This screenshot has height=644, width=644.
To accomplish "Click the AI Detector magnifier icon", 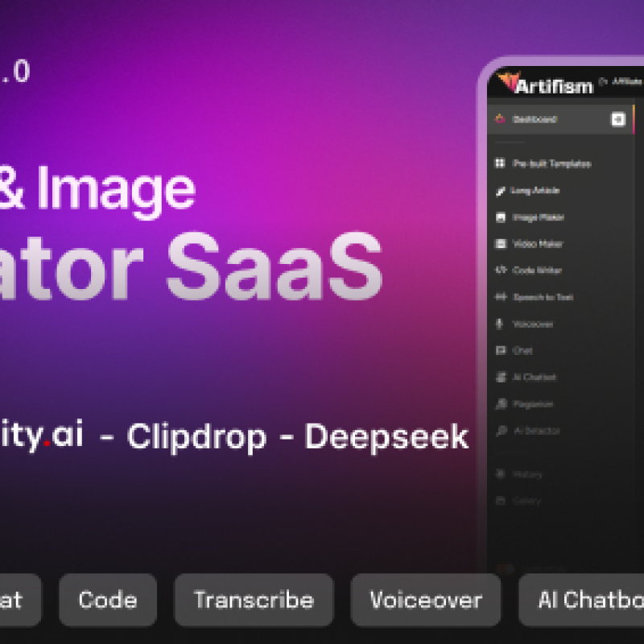I will click(501, 431).
